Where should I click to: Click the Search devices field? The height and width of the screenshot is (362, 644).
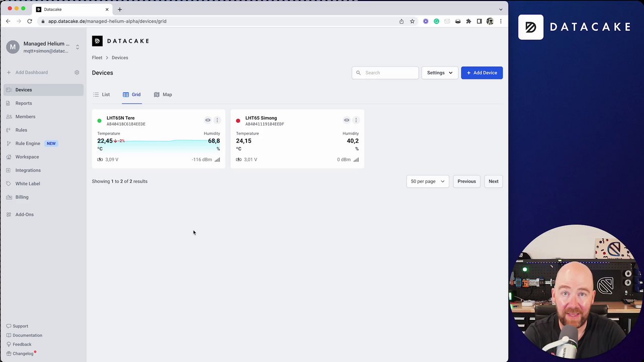pos(385,73)
